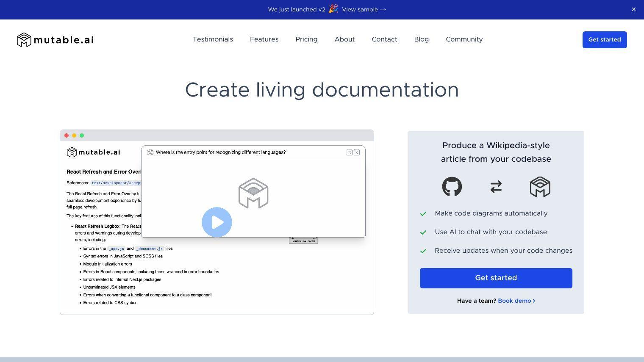Click the command key shortcut icon
644x362 pixels.
[x=350, y=152]
